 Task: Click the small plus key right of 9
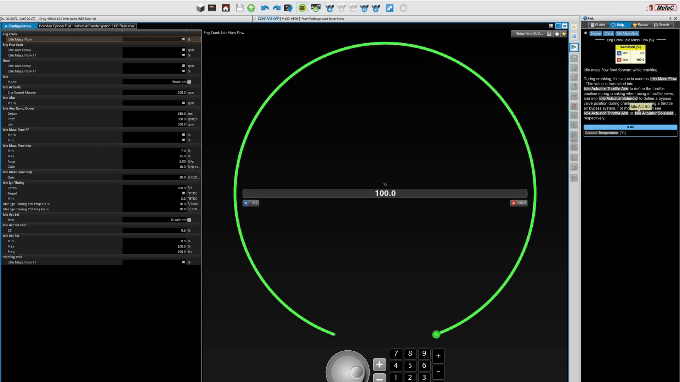438,356
